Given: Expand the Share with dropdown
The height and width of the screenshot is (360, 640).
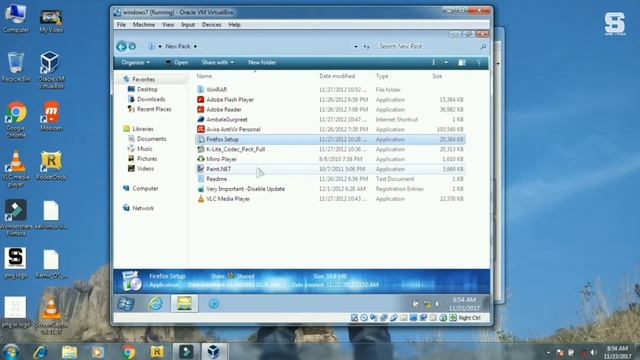Looking at the screenshot, I should (x=218, y=62).
